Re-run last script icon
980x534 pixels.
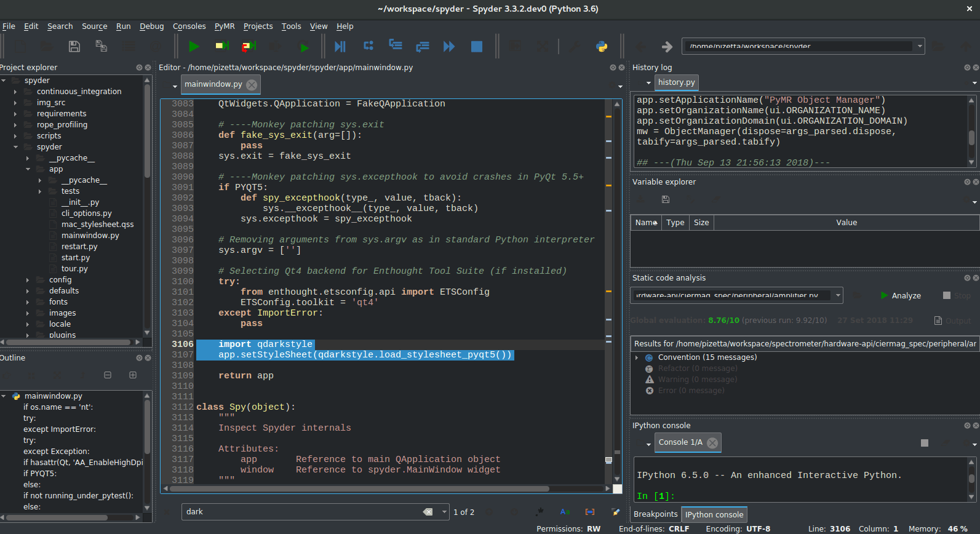tap(304, 47)
